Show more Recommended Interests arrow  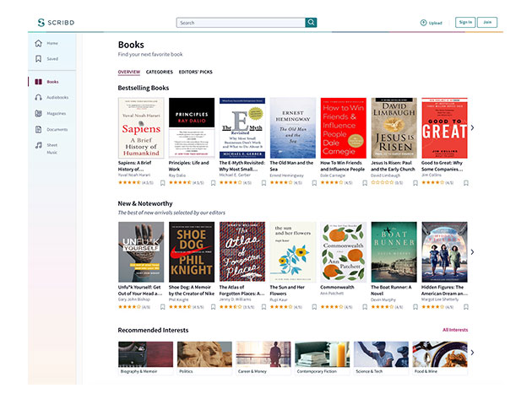[x=472, y=353]
